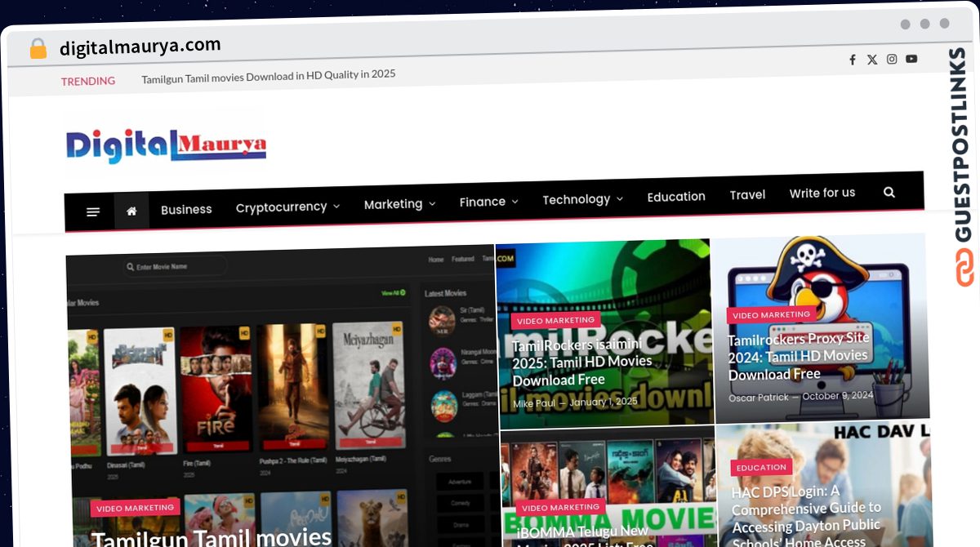Go to the Write for us page
This screenshot has width=980, height=547.
pos(822,193)
